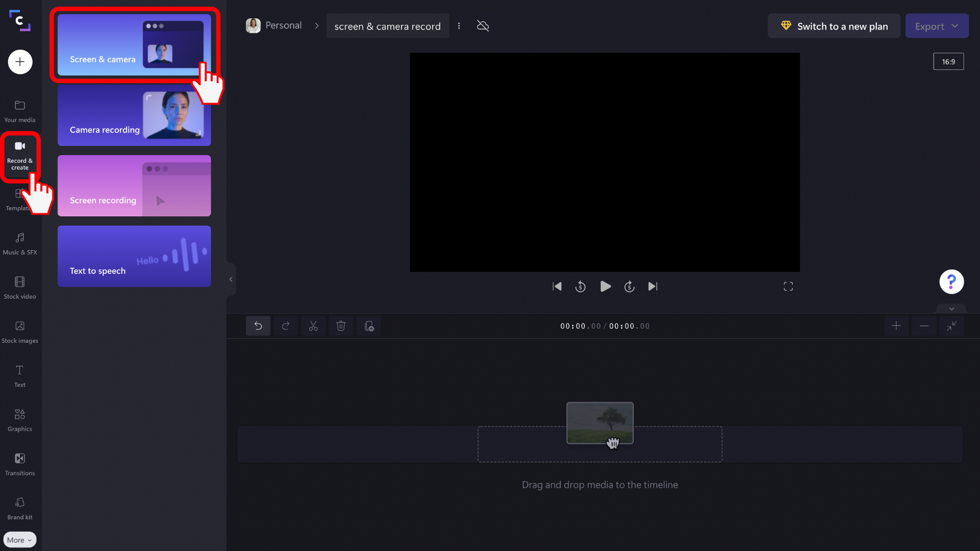Screen dimensions: 980x551
Task: Open the Transitions panel
Action: (20, 464)
